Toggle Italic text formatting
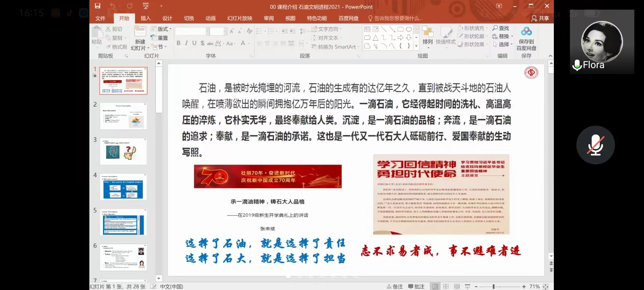 click(186, 43)
